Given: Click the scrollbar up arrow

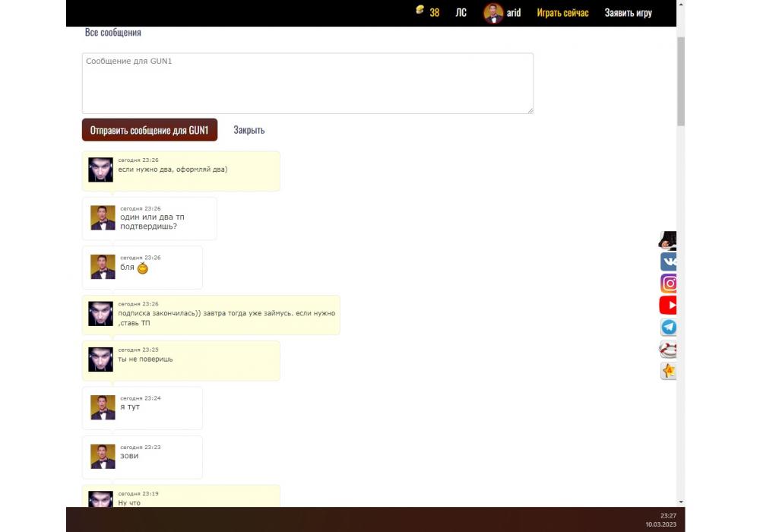Looking at the screenshot, I should 681,4.
